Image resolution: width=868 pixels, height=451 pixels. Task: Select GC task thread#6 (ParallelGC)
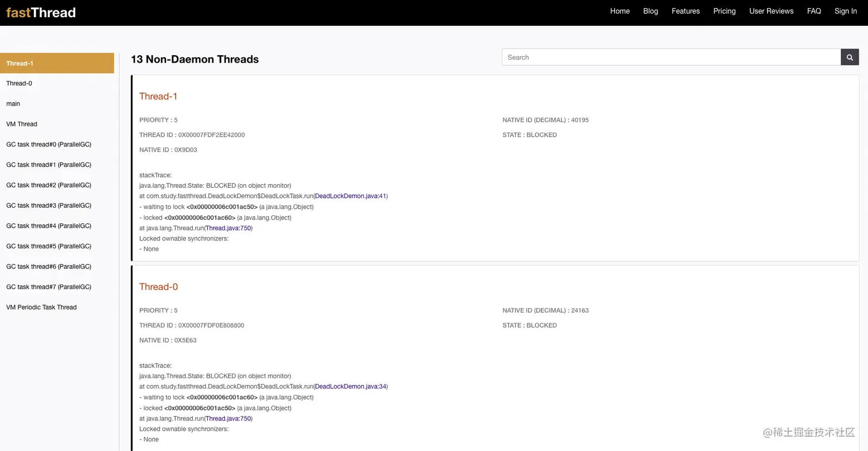57,267
